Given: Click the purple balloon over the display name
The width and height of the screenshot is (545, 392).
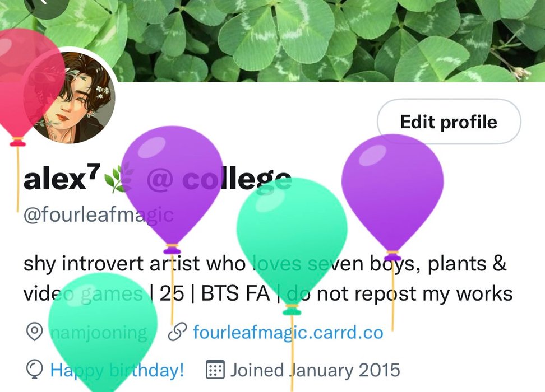Looking at the screenshot, I should (x=172, y=188).
